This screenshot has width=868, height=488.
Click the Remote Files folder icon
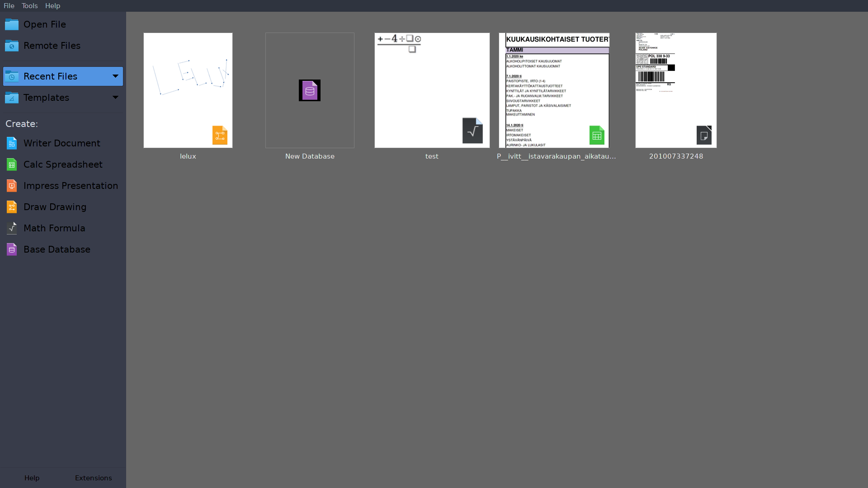pos(12,46)
